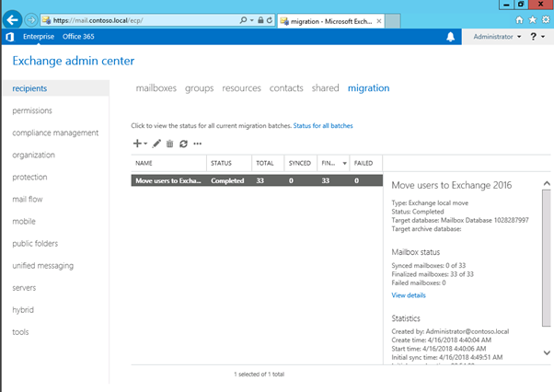Click the Edit pencil icon
This screenshot has height=392, width=554.
156,144
